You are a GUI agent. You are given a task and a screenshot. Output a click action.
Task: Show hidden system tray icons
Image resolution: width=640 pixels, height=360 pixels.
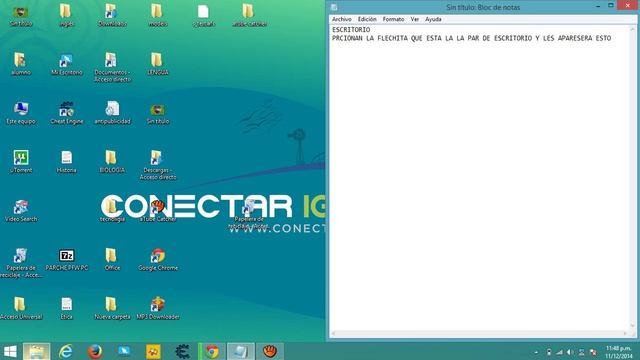536,352
